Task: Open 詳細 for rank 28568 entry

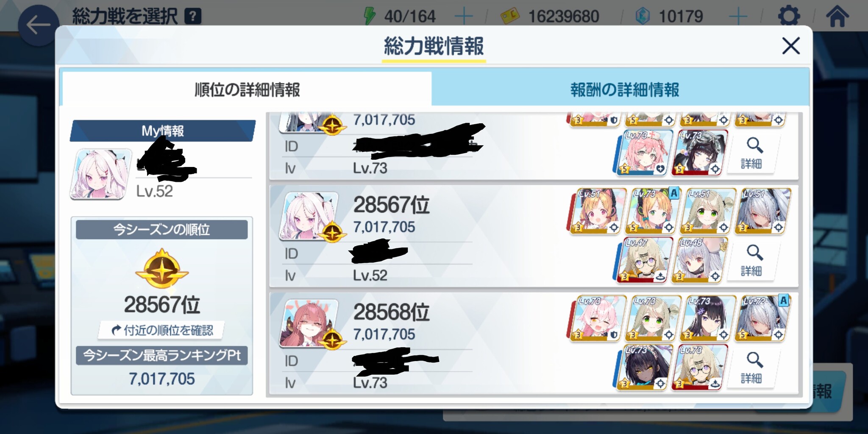Action: 752,368
